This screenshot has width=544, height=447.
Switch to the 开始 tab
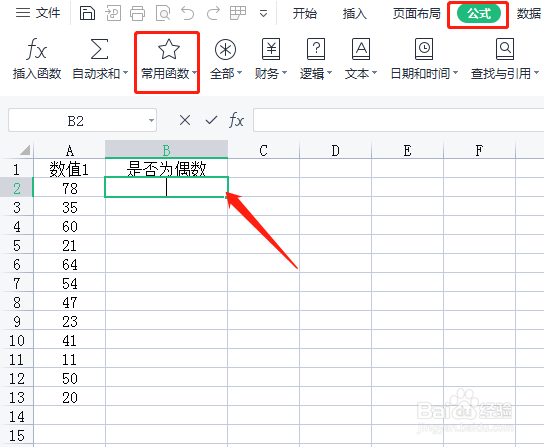304,13
